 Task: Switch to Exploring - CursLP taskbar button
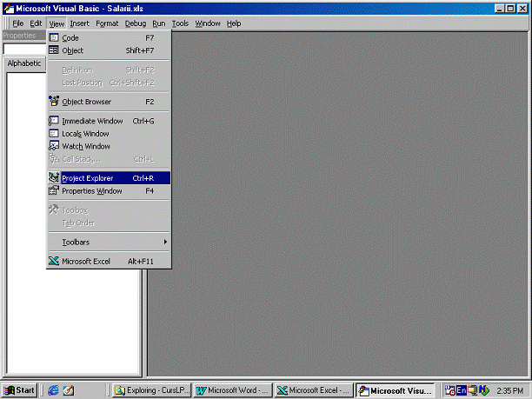(151, 390)
